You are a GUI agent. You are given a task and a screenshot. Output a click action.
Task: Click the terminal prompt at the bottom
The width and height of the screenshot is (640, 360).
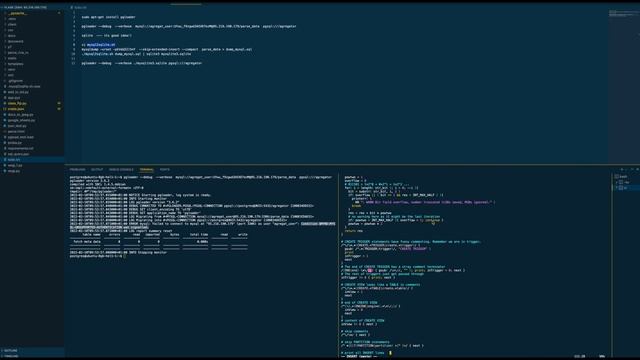[x=97, y=256]
